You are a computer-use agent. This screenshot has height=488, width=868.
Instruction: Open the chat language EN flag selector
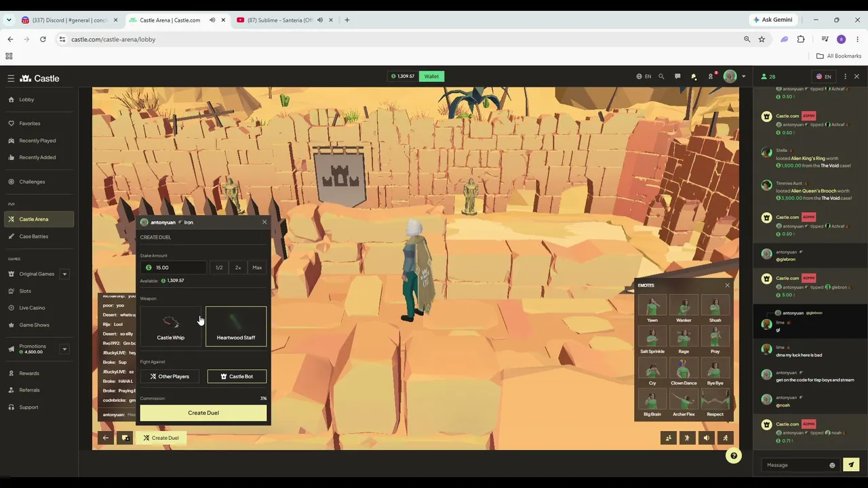pos(824,77)
